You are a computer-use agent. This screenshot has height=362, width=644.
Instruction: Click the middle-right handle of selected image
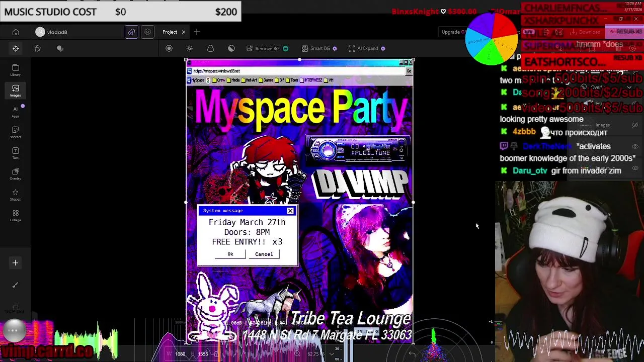click(413, 202)
